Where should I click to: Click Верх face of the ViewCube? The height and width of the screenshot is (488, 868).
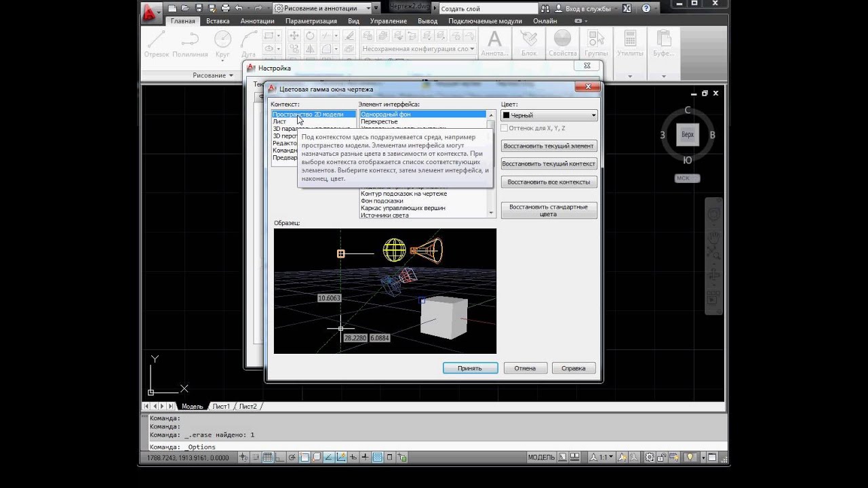688,134
